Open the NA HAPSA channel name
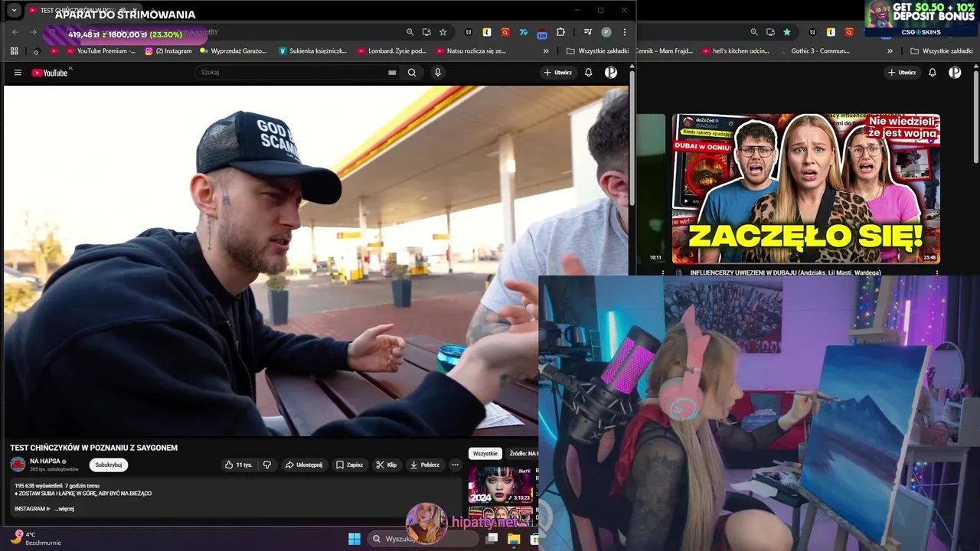980x551 pixels. [45, 461]
